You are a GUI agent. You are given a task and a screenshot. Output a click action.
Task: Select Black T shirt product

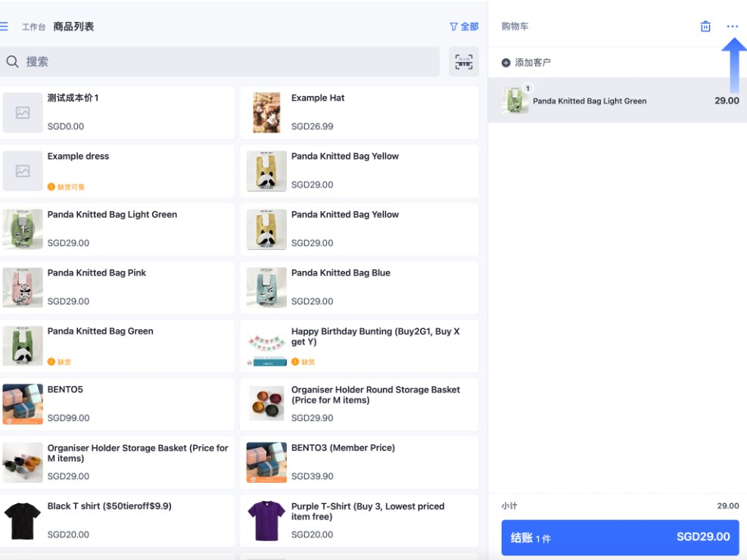click(x=117, y=521)
